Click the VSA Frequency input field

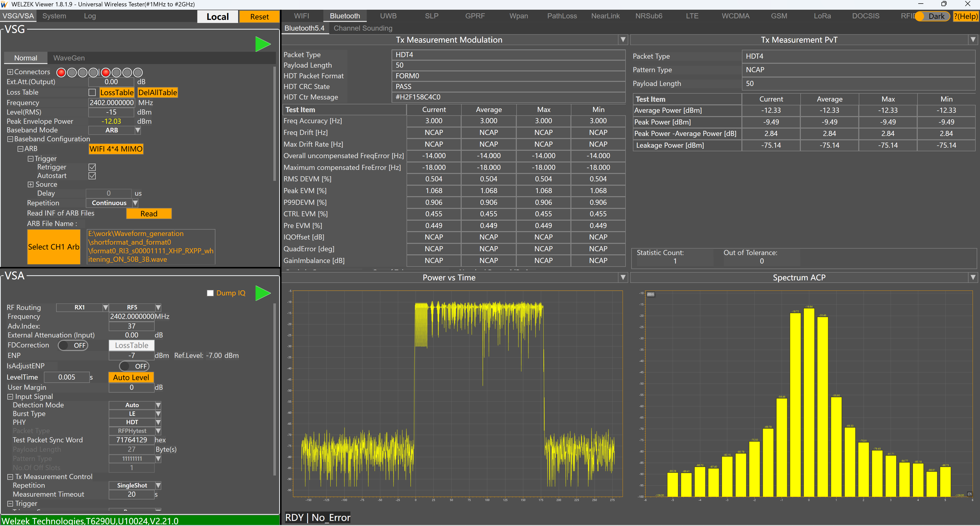coord(132,316)
